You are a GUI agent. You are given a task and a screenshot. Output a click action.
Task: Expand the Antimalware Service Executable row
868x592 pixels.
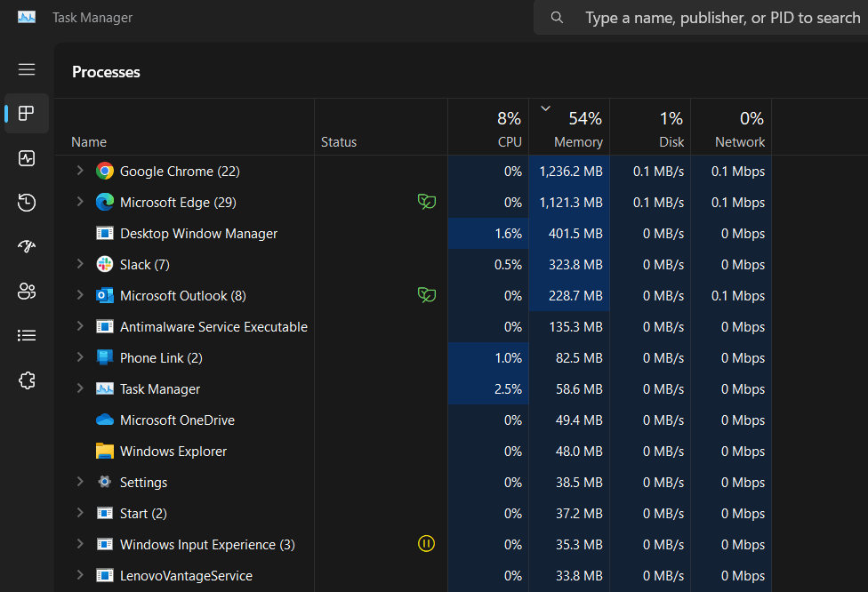click(80, 326)
